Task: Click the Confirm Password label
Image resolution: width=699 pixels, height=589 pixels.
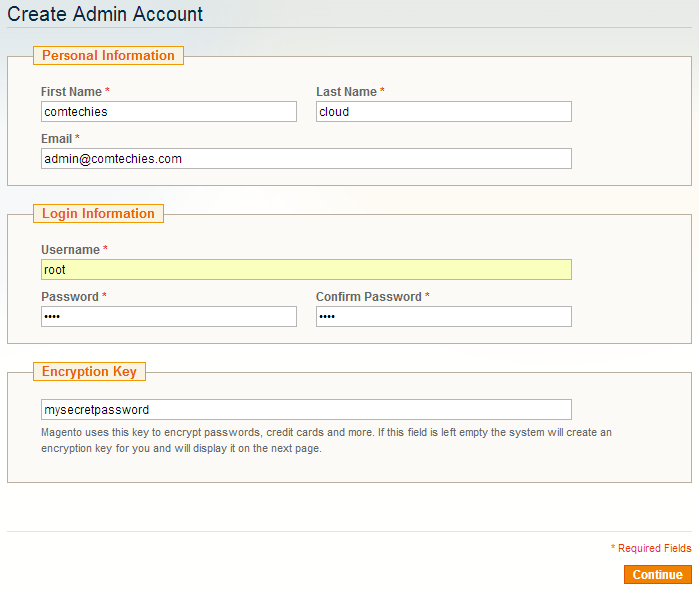Action: click(369, 297)
